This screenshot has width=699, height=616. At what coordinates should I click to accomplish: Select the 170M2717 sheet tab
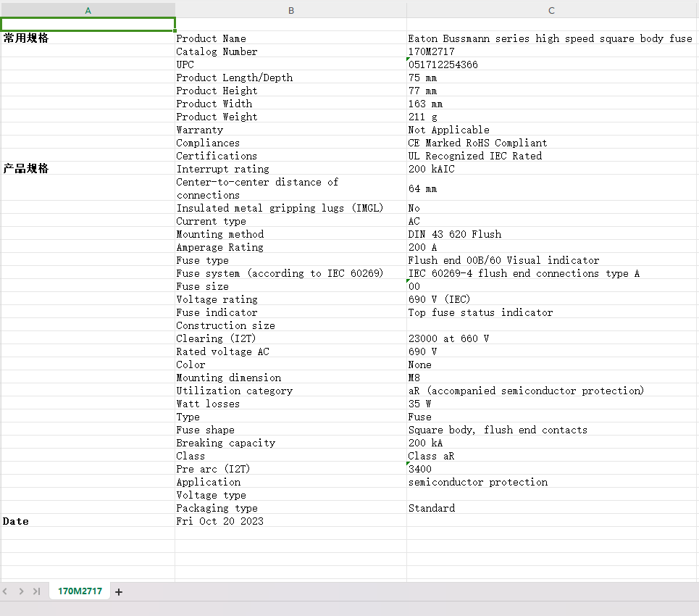tap(80, 591)
